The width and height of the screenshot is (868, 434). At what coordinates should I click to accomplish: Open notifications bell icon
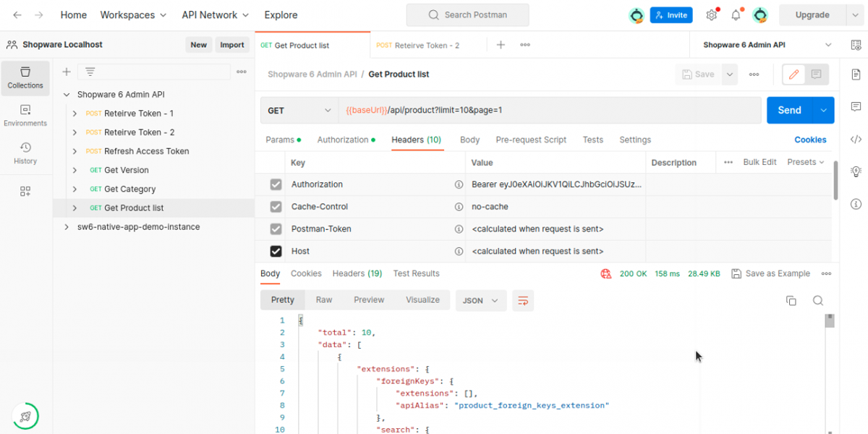click(x=736, y=14)
